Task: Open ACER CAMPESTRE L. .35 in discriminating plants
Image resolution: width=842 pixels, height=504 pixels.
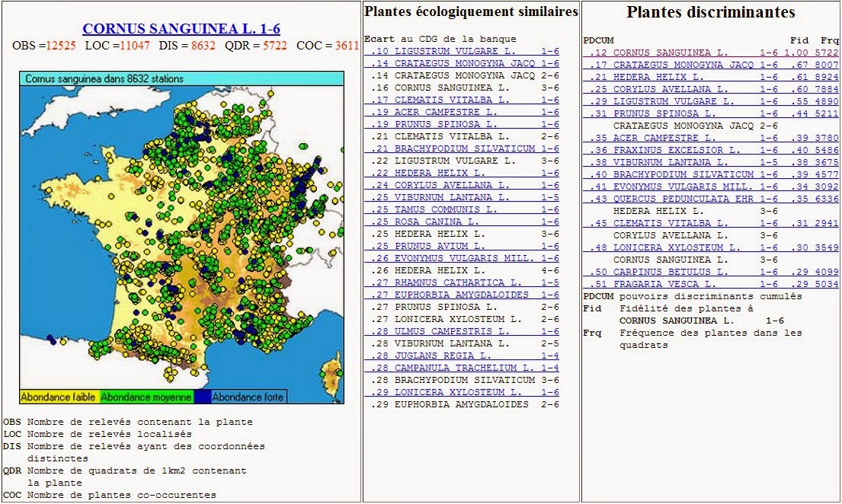Action: tap(710, 138)
